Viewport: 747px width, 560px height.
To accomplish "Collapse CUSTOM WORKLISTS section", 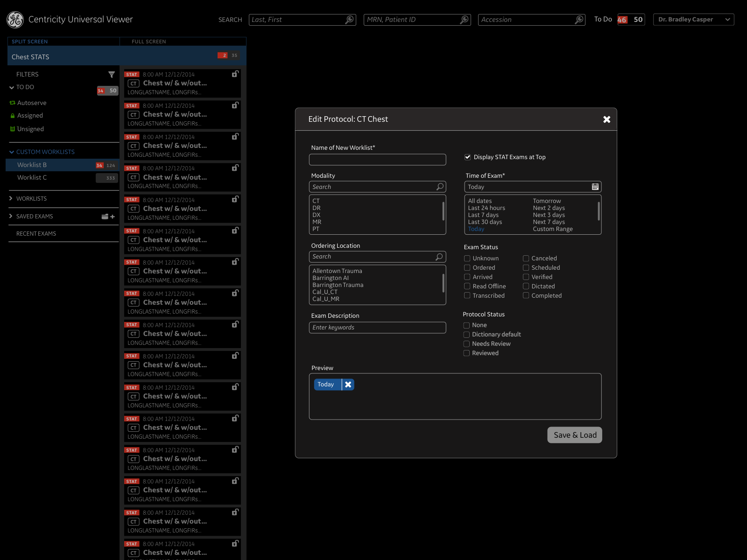I will [x=12, y=152].
